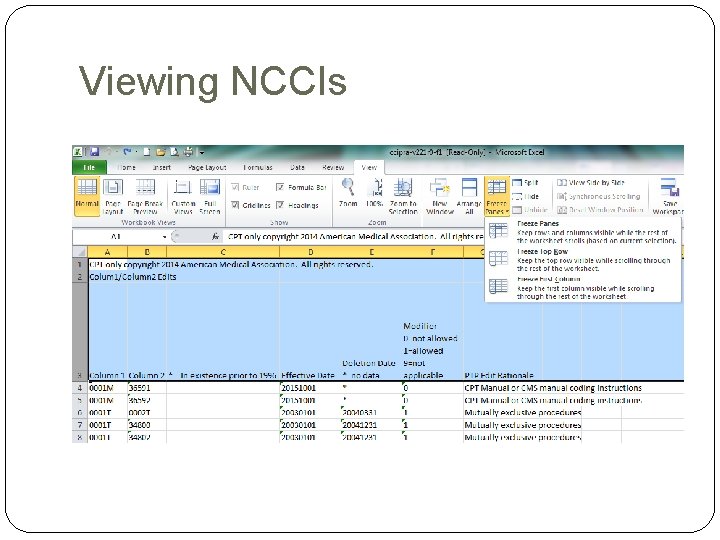The image size is (720, 540).
Task: Click Zoom to Selection
Action: point(403,196)
